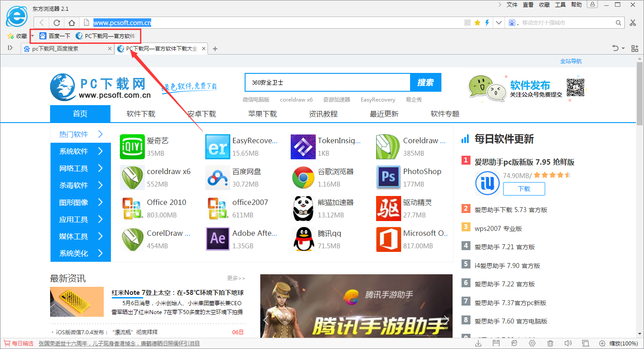Zoom in using the status bar plus icon
Viewport: 644px width, 349px height.
[602, 343]
